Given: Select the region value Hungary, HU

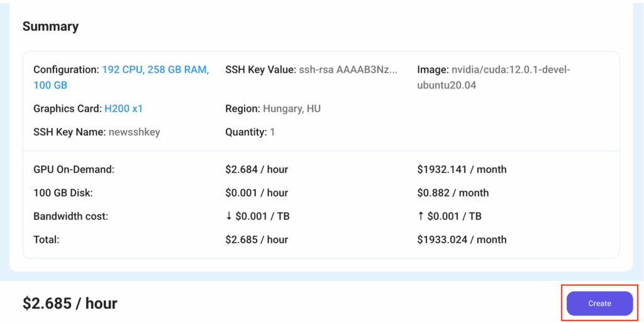Looking at the screenshot, I should [292, 109].
